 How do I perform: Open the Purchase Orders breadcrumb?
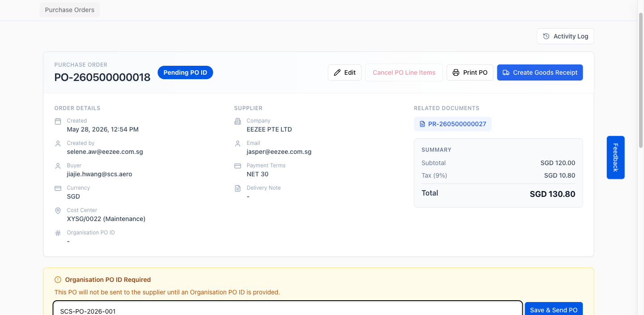click(70, 10)
